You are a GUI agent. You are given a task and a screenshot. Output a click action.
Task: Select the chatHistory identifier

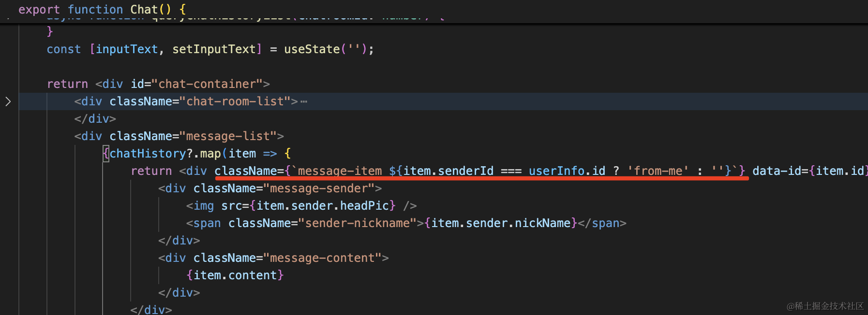(148, 154)
